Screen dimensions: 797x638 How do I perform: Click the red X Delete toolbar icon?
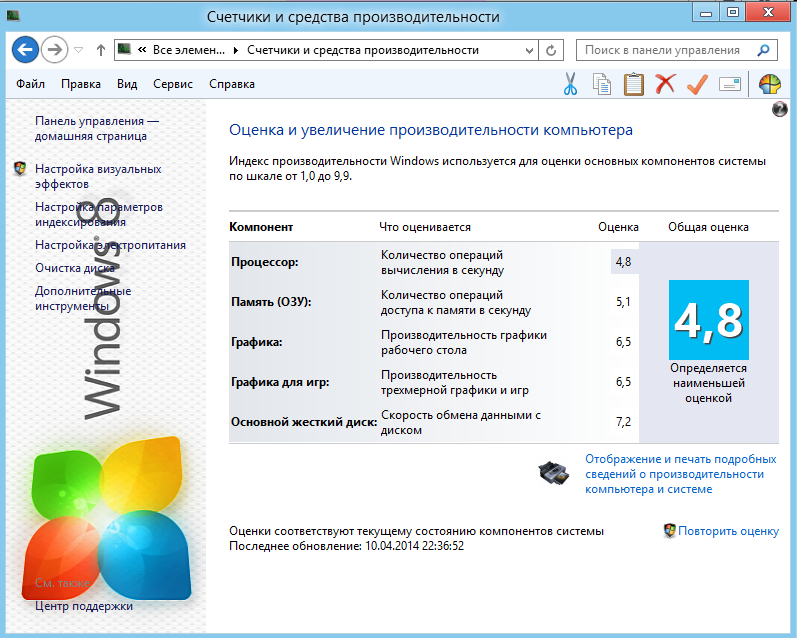click(x=665, y=83)
